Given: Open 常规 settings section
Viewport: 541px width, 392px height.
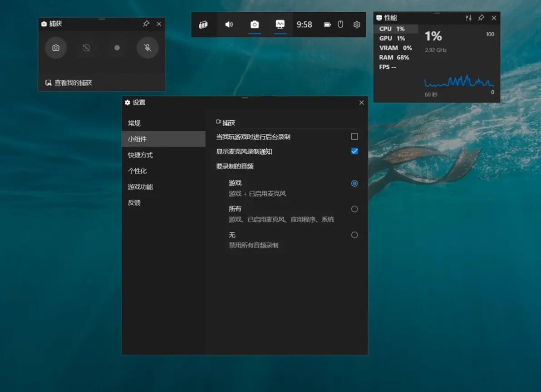Looking at the screenshot, I should coord(163,123).
